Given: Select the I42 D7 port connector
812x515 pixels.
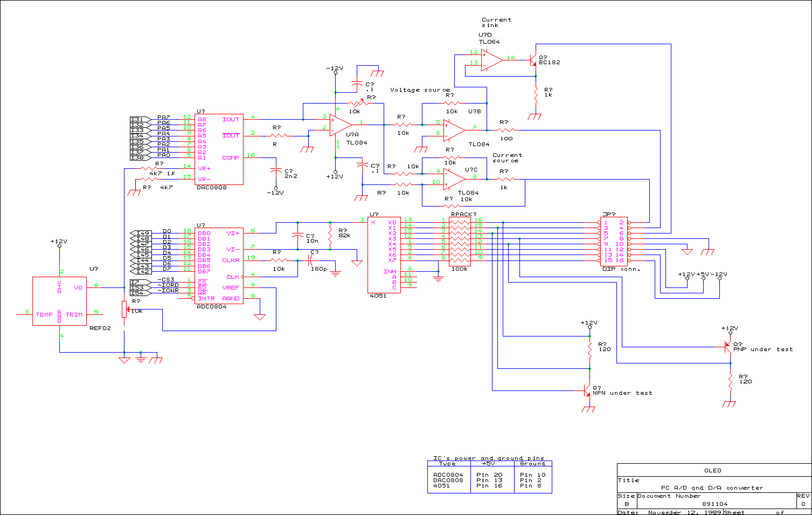Looking at the screenshot, I should point(141,271).
